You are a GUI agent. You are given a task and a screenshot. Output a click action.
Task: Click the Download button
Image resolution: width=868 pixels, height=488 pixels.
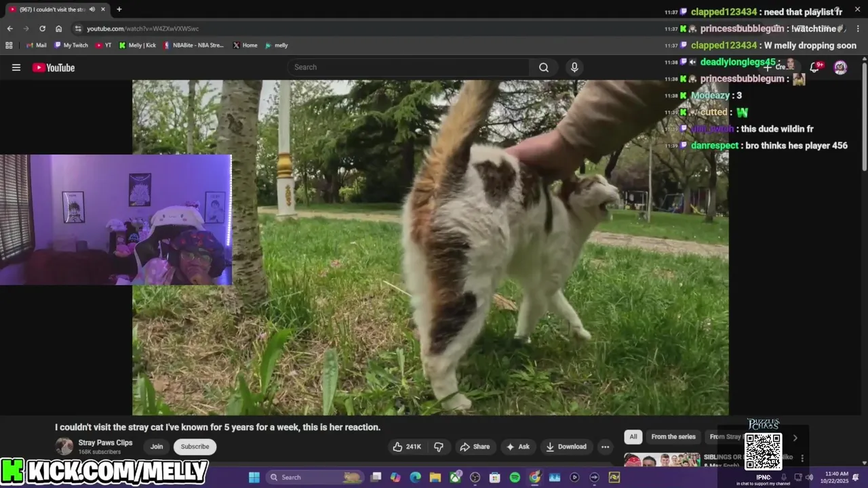[x=566, y=447]
